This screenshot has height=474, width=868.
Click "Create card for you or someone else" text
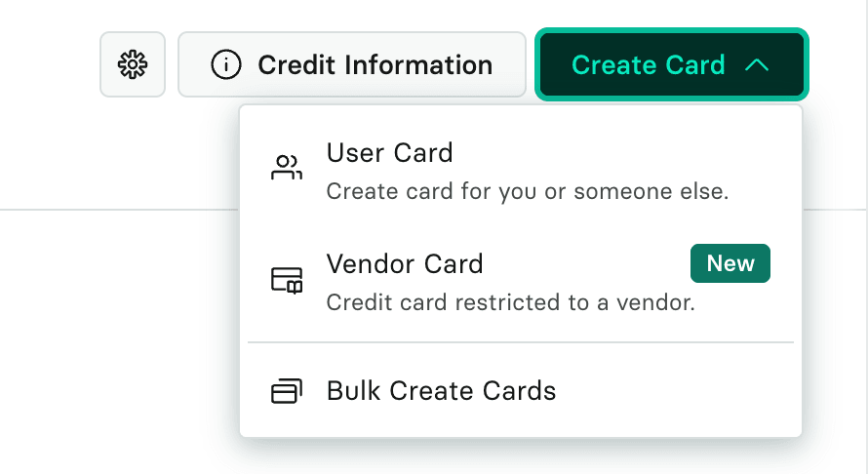[x=528, y=191]
